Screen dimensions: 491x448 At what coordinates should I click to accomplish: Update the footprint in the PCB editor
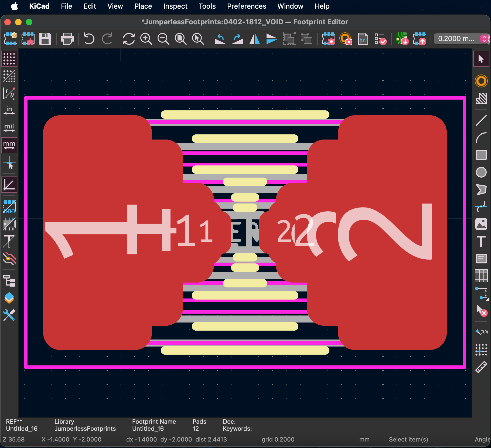click(420, 39)
